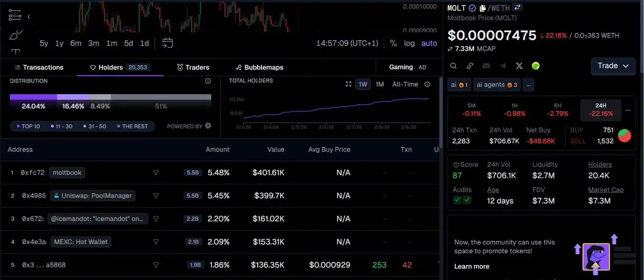Select All-Time range for Total Holders

405,84
